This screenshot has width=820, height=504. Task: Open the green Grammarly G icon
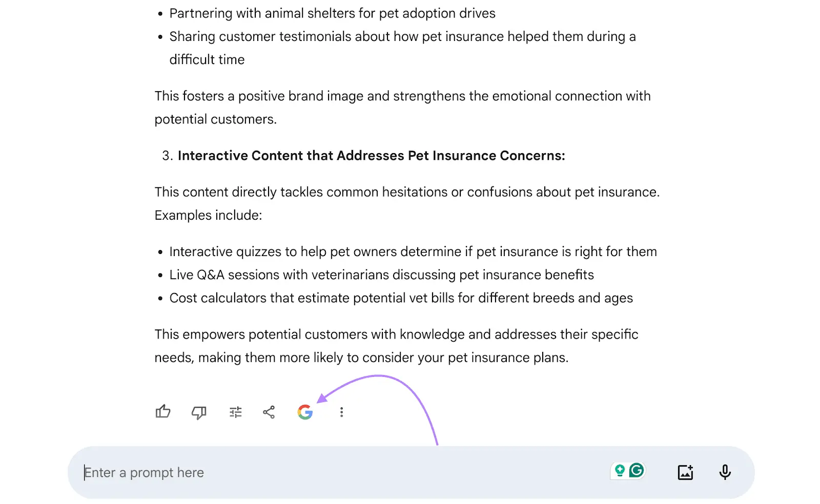tap(637, 470)
